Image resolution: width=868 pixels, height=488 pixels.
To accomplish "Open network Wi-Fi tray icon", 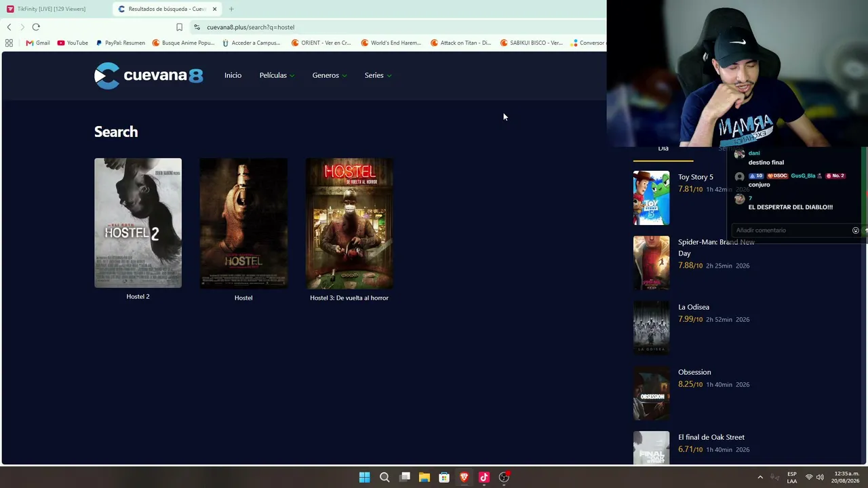I will (808, 477).
